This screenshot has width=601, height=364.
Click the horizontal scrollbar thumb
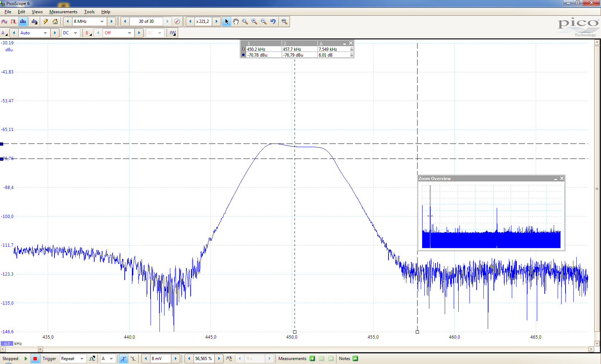coord(40,349)
